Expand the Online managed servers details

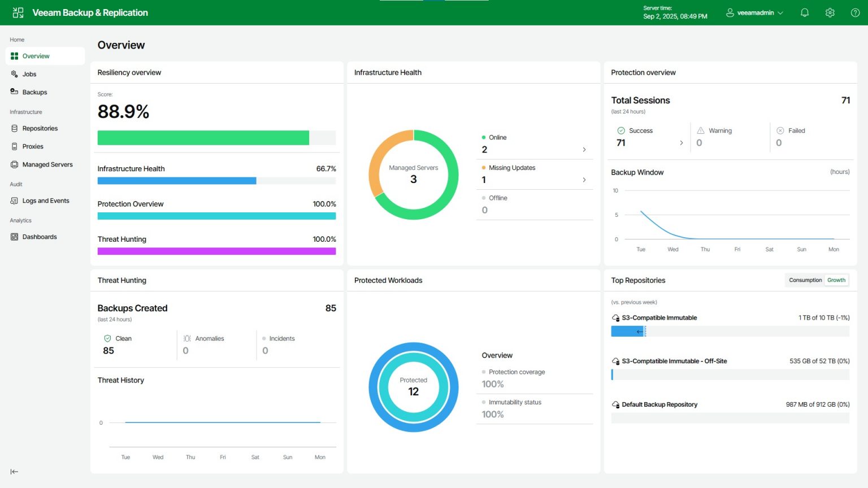point(584,150)
